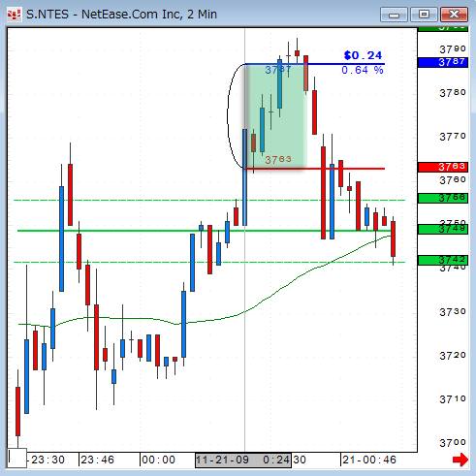Close the S.NTES chart window
The image size is (476, 476).
tap(454, 15)
